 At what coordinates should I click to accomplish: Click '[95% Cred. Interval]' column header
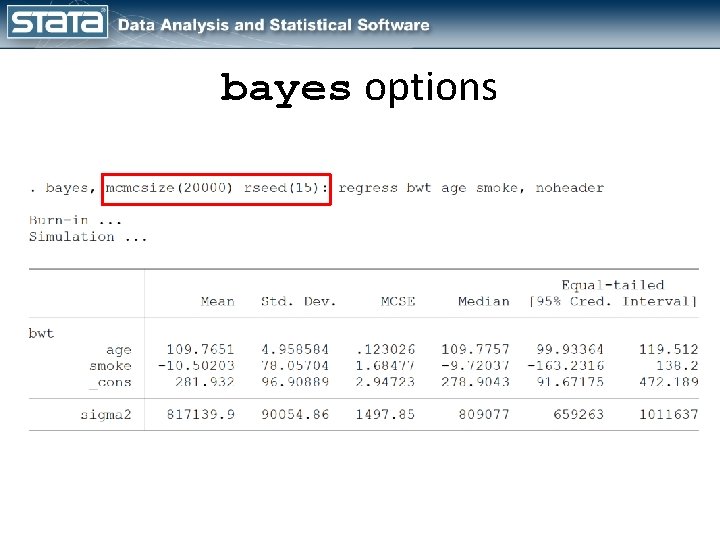pos(613,302)
